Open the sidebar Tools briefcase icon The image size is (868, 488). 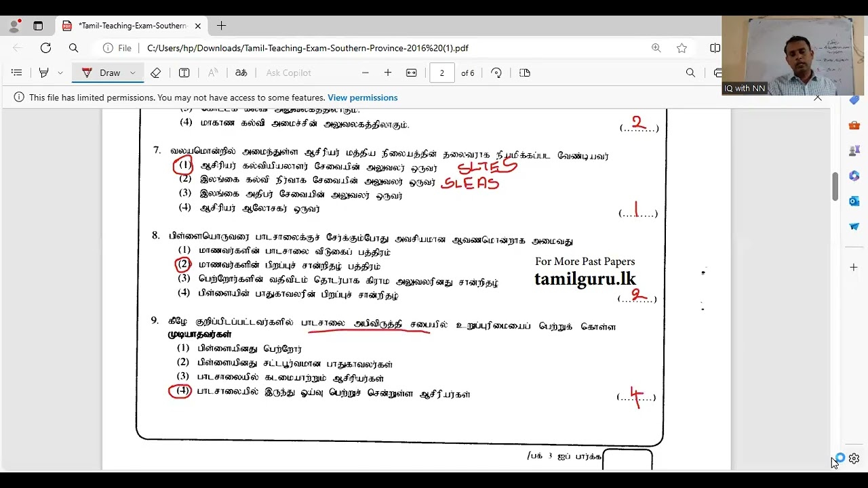pos(854,125)
